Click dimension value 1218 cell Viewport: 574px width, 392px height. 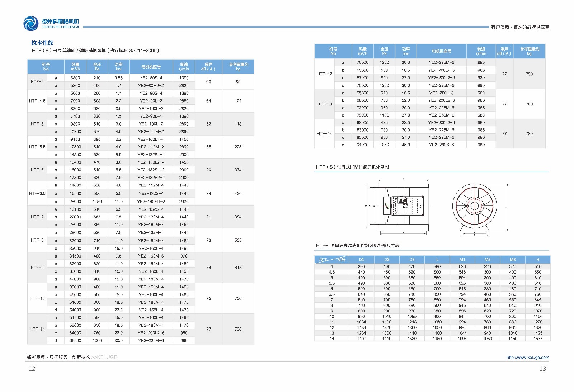pos(412,322)
